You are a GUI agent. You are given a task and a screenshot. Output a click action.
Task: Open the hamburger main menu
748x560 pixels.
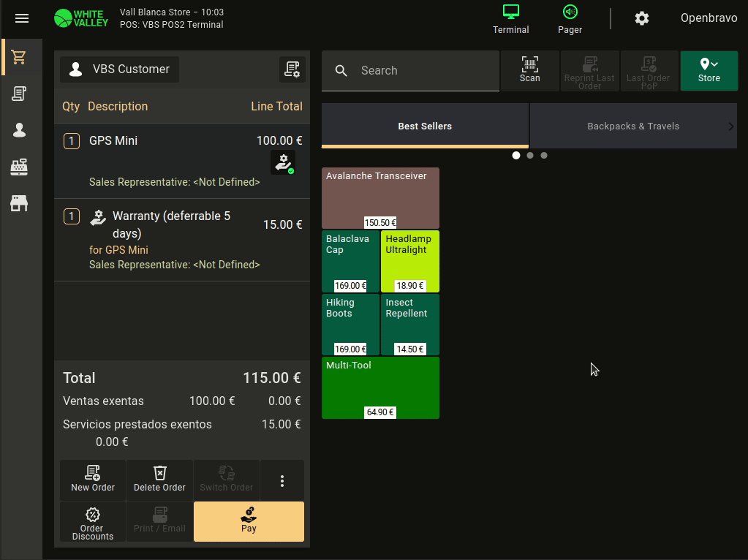22,19
